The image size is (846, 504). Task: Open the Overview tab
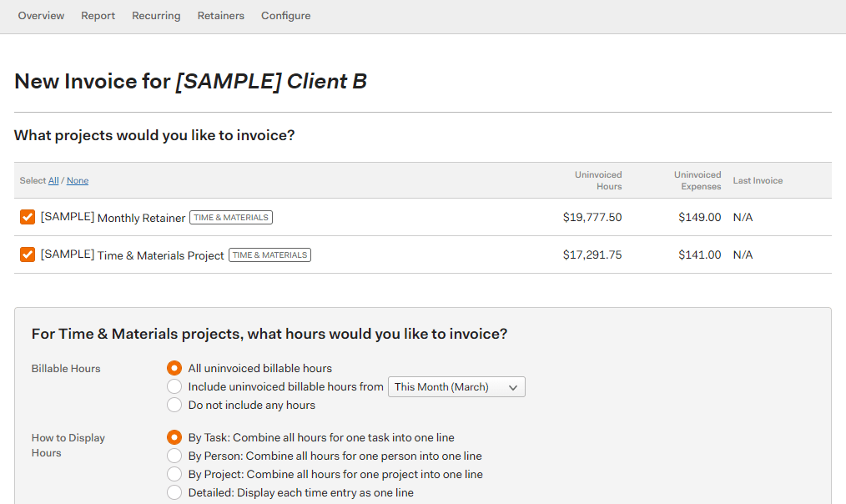(x=41, y=16)
